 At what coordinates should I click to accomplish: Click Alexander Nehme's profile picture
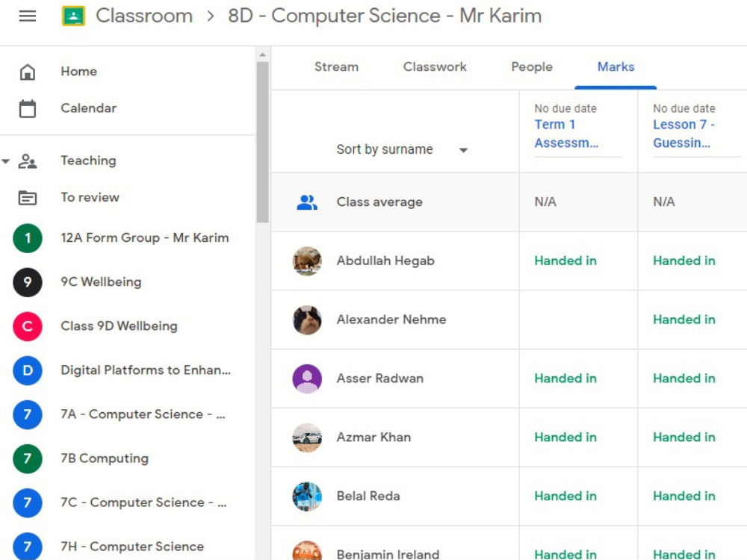point(307,320)
